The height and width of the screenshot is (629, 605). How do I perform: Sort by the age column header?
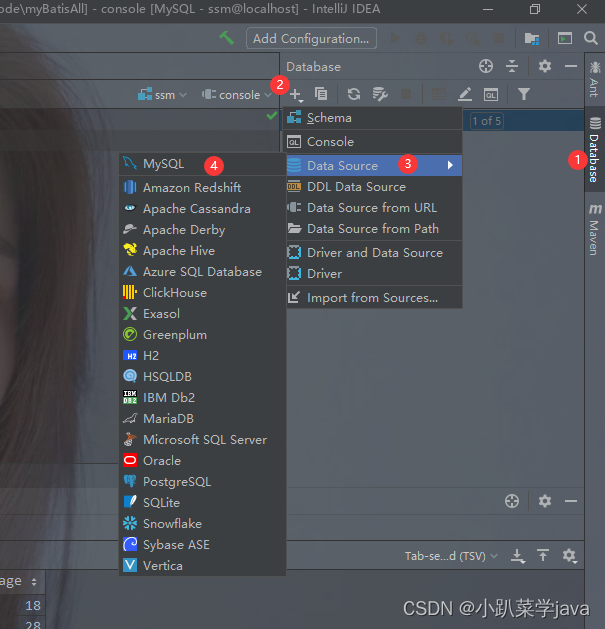click(20, 581)
